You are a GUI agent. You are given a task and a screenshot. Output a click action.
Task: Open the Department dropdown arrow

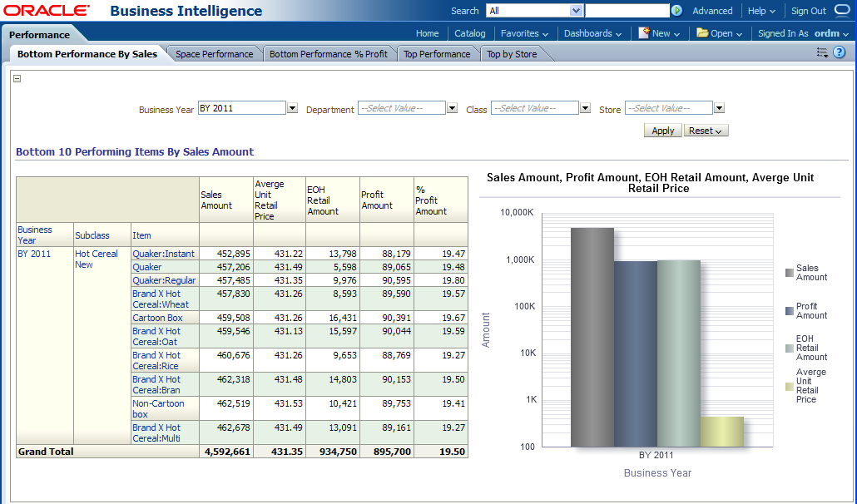(x=452, y=108)
